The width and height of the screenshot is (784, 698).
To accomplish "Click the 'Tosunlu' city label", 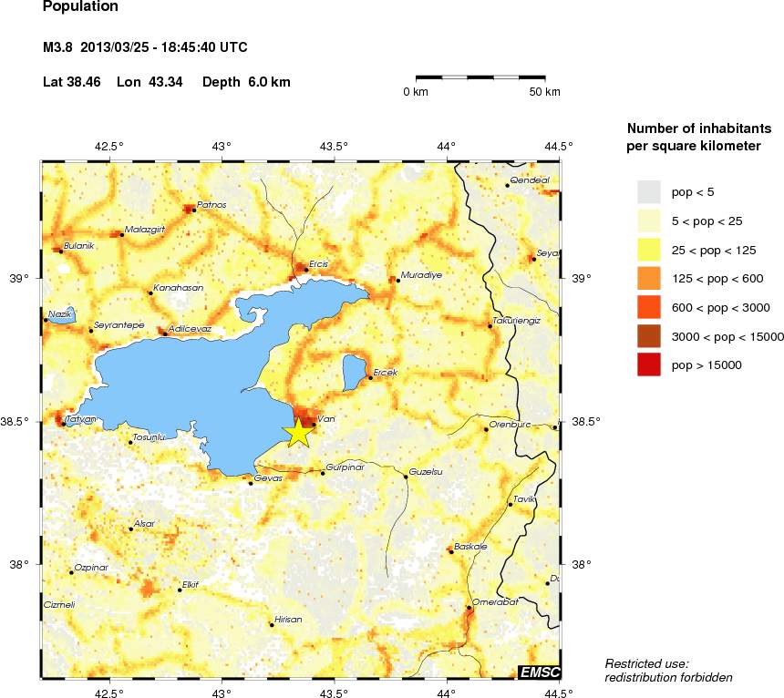I will point(149,437).
